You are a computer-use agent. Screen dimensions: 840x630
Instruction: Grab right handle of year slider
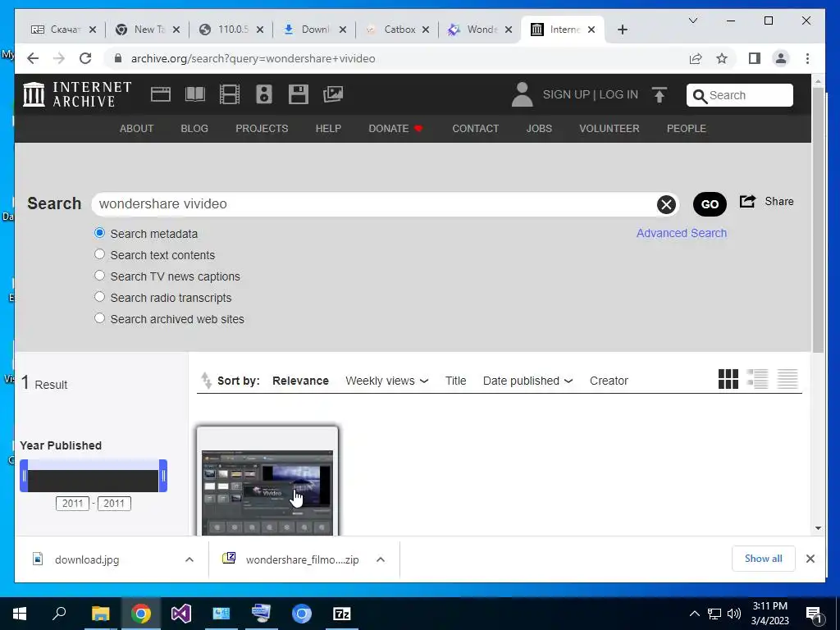click(163, 476)
